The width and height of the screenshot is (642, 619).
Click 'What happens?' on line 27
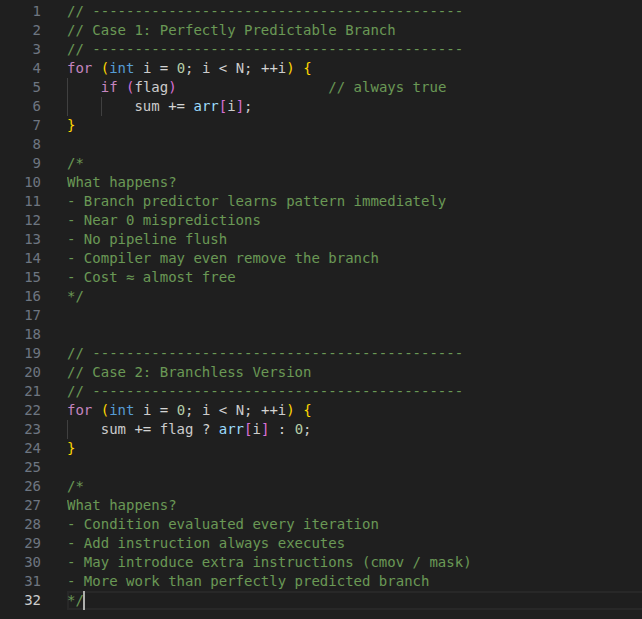click(122, 505)
